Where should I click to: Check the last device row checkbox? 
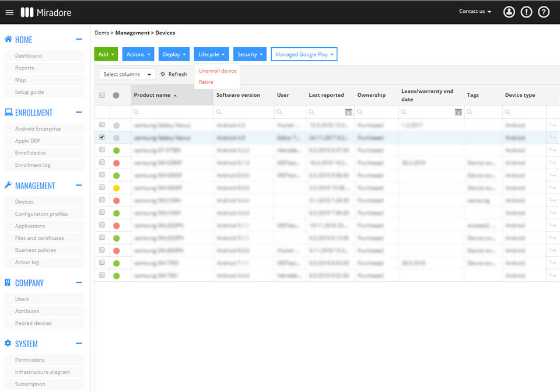[102, 275]
